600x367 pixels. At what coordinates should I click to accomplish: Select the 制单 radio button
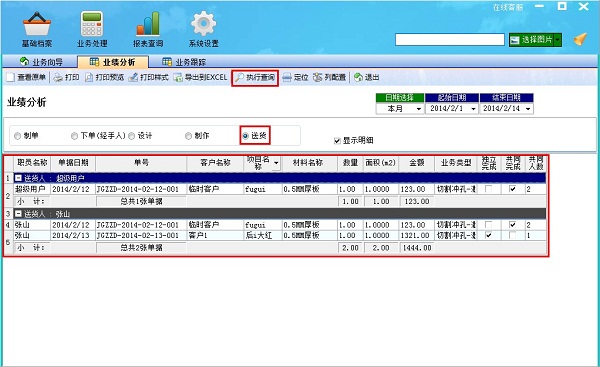point(18,136)
